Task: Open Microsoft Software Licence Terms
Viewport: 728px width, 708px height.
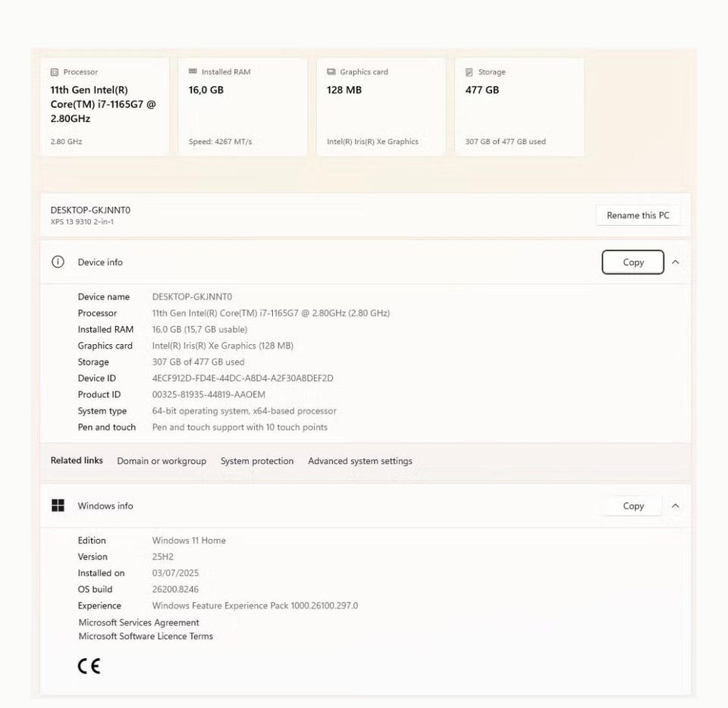Action: click(146, 636)
